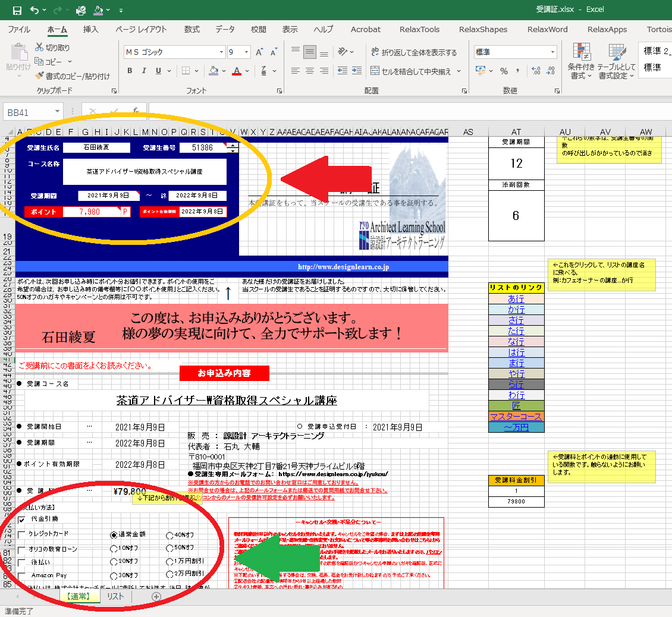Click the percent style icon
This screenshot has width=672, height=617.
(504, 71)
